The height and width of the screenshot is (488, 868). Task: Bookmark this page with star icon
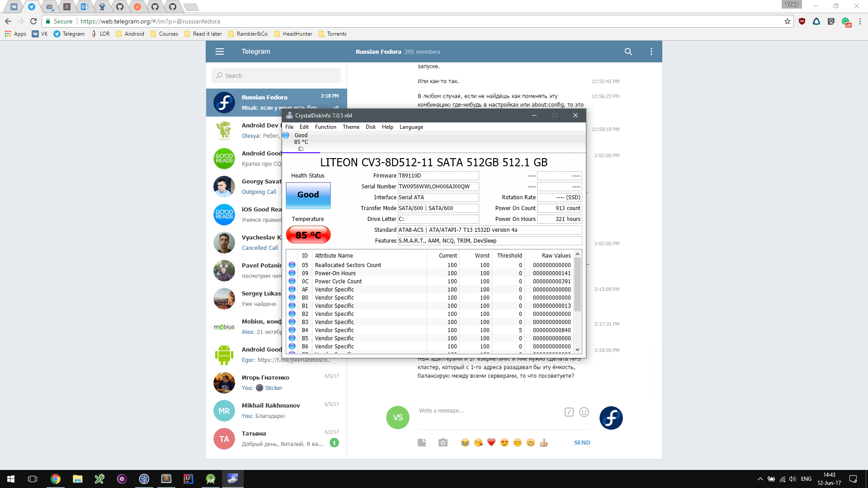point(788,21)
